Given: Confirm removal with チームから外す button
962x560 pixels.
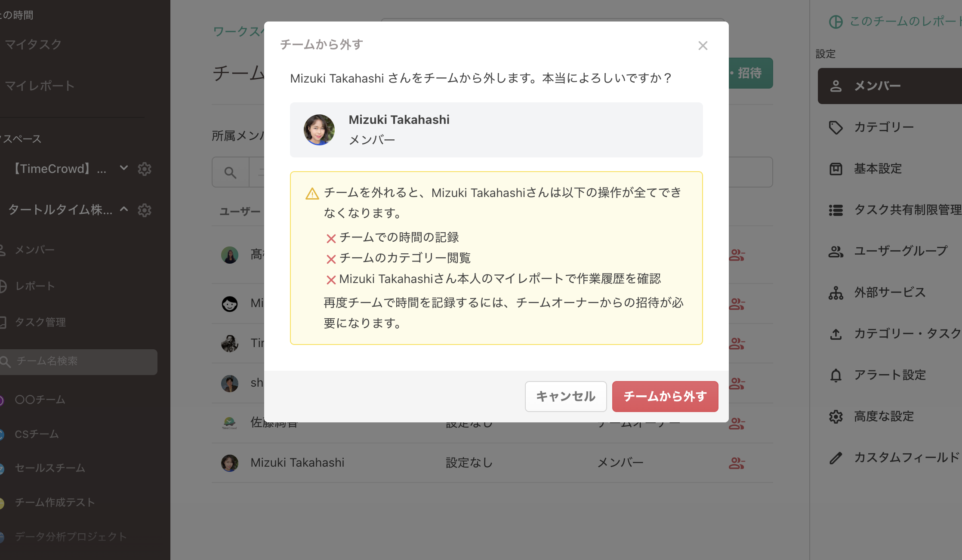Looking at the screenshot, I should [x=665, y=396].
